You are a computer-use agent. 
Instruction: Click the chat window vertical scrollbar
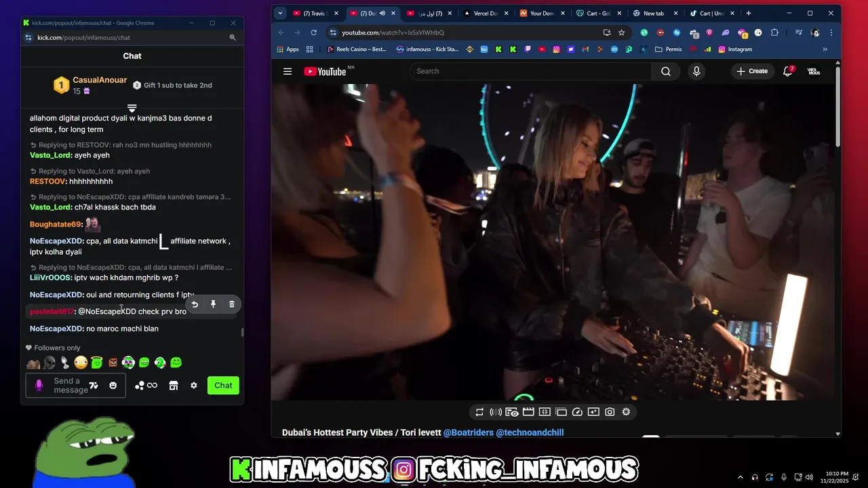coord(242,332)
